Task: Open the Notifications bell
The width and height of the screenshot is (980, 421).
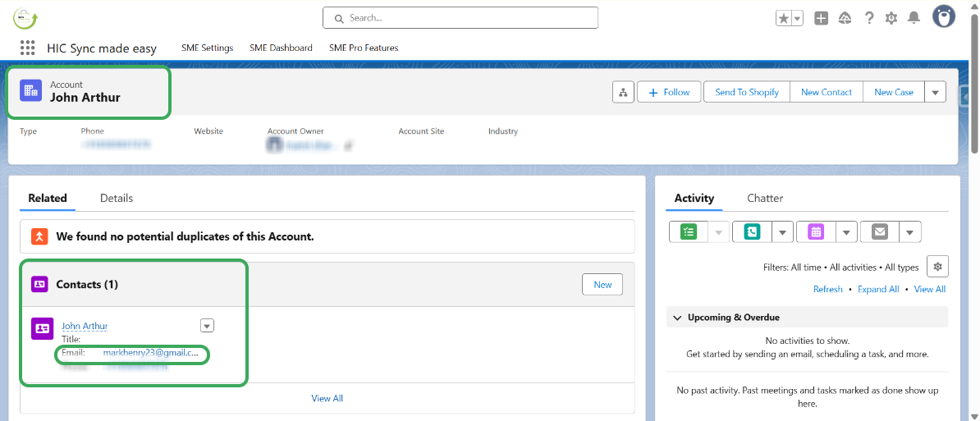Action: pos(914,18)
